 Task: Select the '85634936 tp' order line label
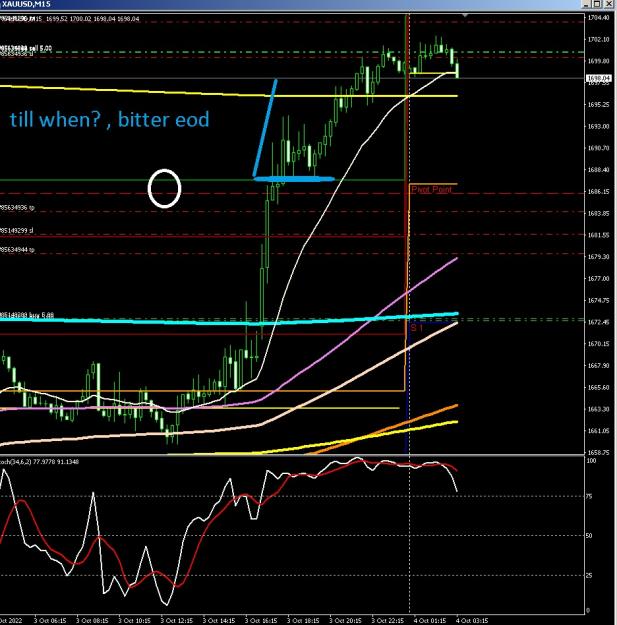[x=17, y=207]
